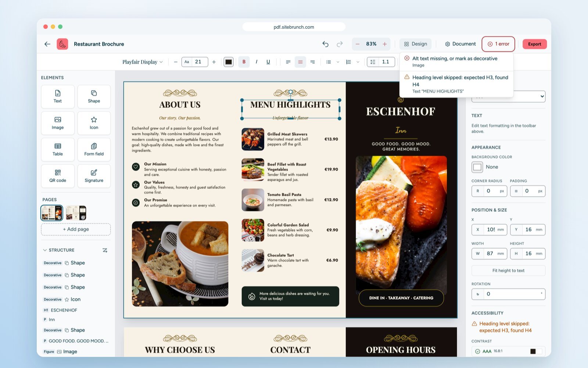
Task: Select the MENU HIGHLIGHTS heading on canvas
Action: pyautogui.click(x=290, y=105)
